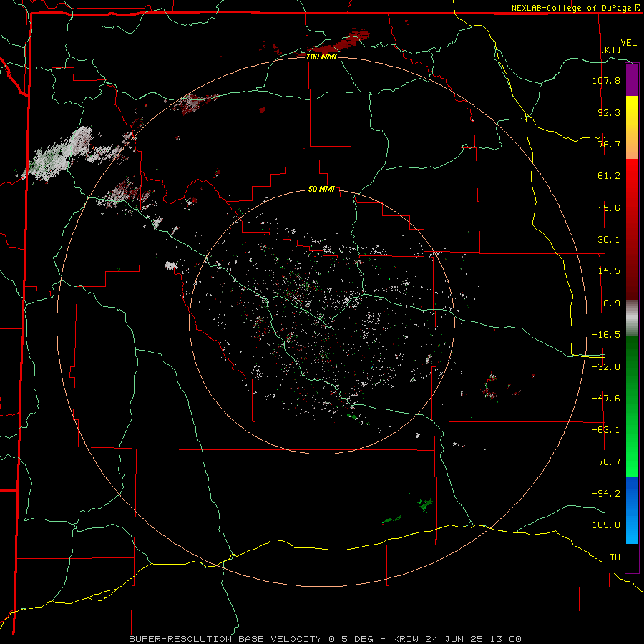
Task: Pick the gray near-zero segment of color bar
Action: pyautogui.click(x=632, y=318)
